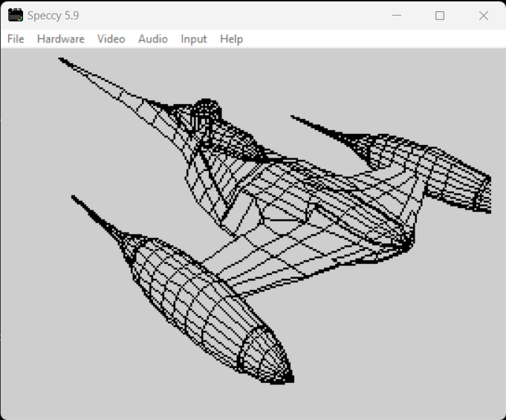506x420 pixels.
Task: Open the Input menu
Action: click(194, 39)
